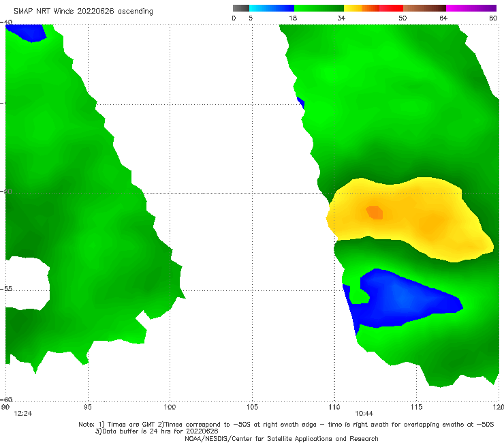Click the color bar label '50'
Viewport: 504px width, 443px height.
click(x=403, y=18)
